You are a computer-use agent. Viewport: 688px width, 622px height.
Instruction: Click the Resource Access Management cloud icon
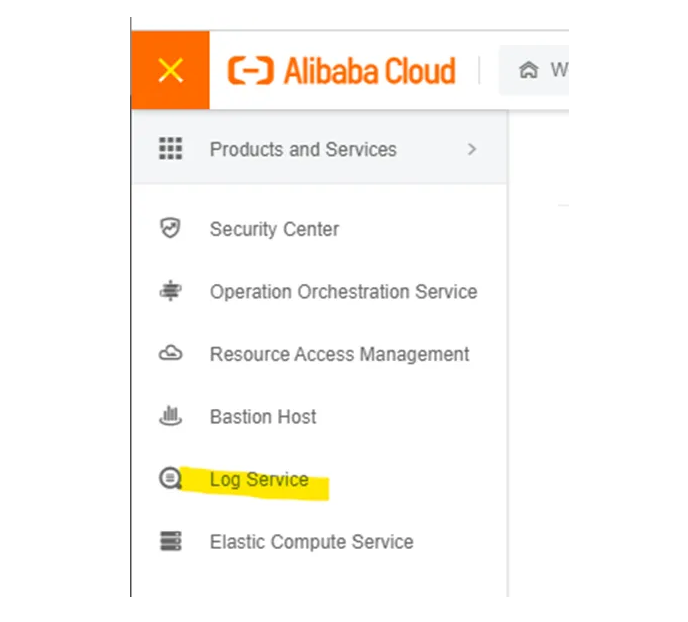(x=170, y=354)
